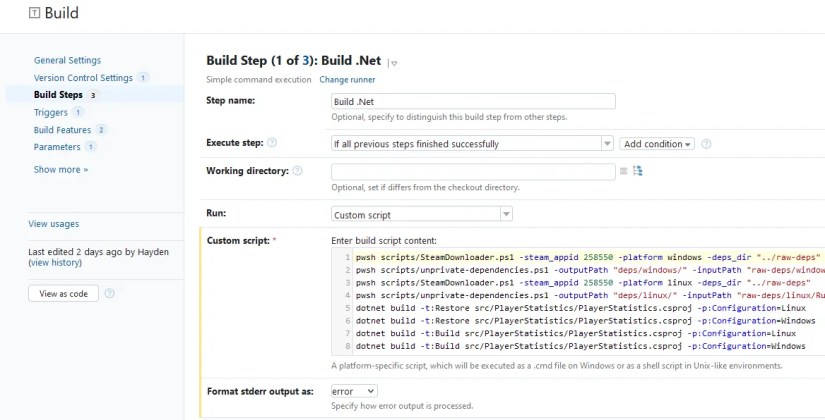Expand the Execute step dropdown
Viewport: 825px width, 420px height.
[x=607, y=144]
